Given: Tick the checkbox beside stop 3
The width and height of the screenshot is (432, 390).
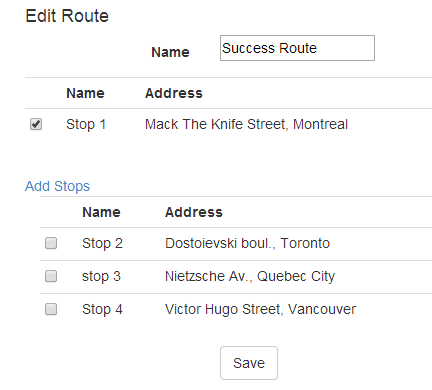Looking at the screenshot, I should [x=51, y=276].
